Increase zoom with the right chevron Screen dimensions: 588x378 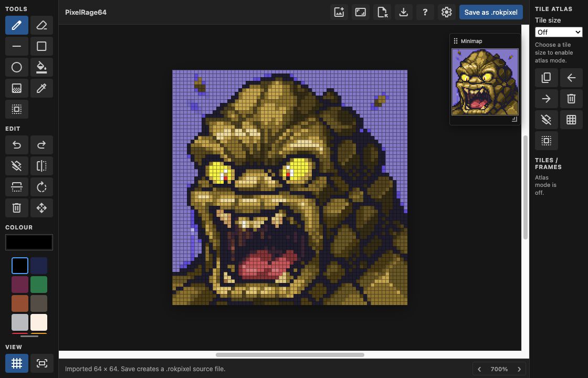click(519, 369)
